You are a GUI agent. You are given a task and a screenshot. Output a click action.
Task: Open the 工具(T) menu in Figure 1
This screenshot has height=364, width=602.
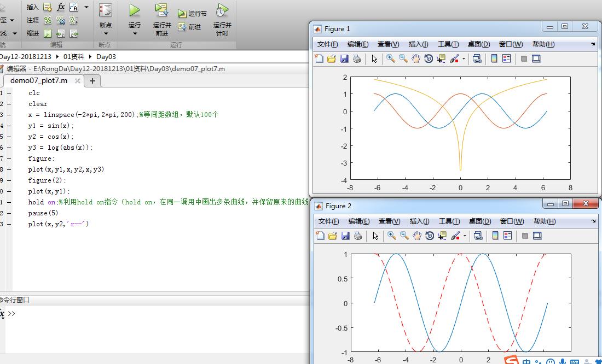448,44
